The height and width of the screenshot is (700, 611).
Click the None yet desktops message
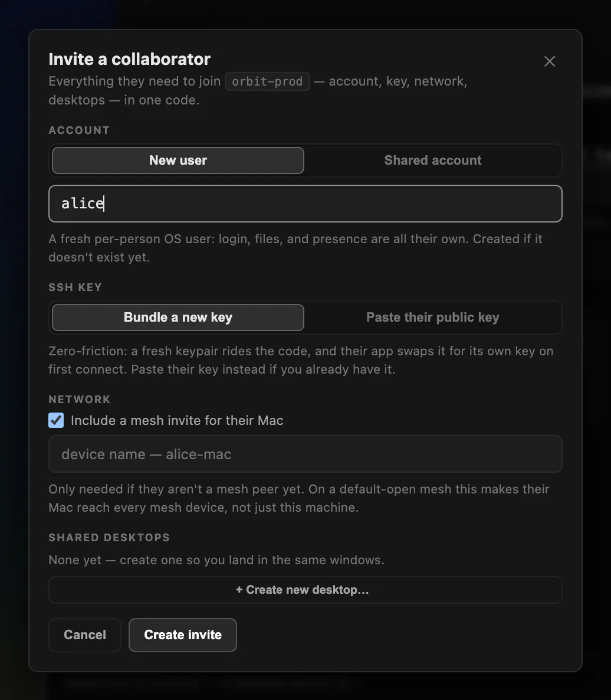pos(216,560)
